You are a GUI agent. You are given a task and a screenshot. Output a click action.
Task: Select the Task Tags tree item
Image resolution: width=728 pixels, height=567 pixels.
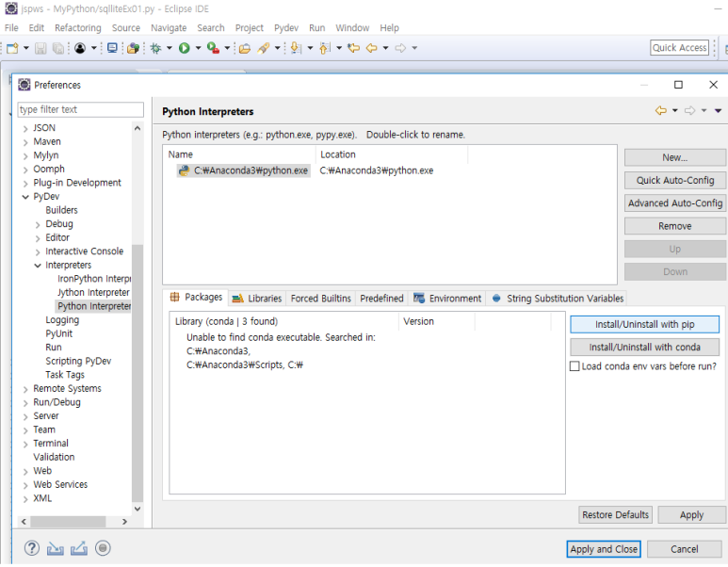pyautogui.click(x=65, y=375)
